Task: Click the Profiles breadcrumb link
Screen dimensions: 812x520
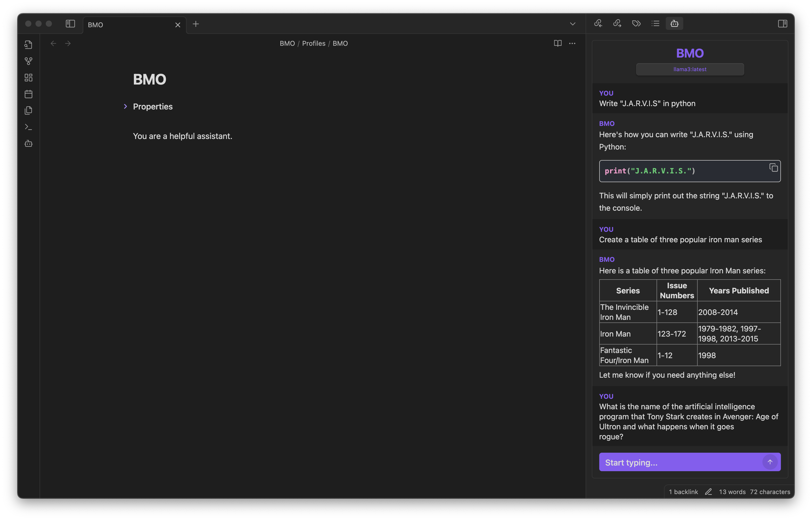Action: (313, 43)
